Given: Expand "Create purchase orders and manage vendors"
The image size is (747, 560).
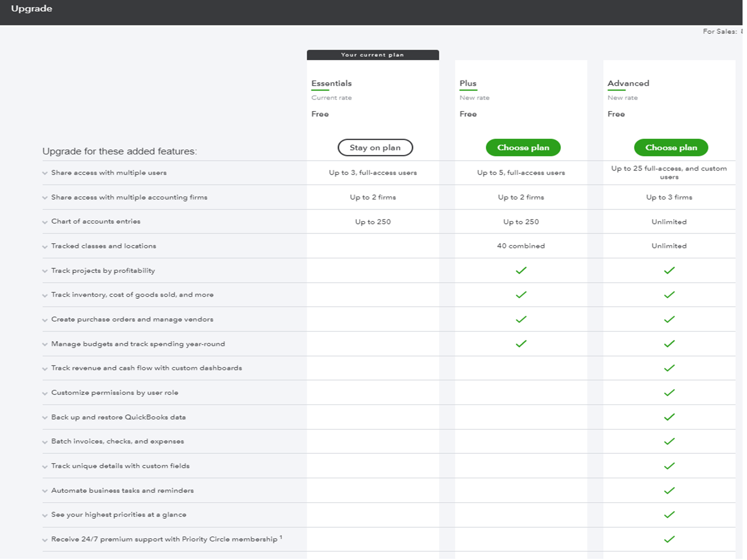Looking at the screenshot, I should 45,319.
